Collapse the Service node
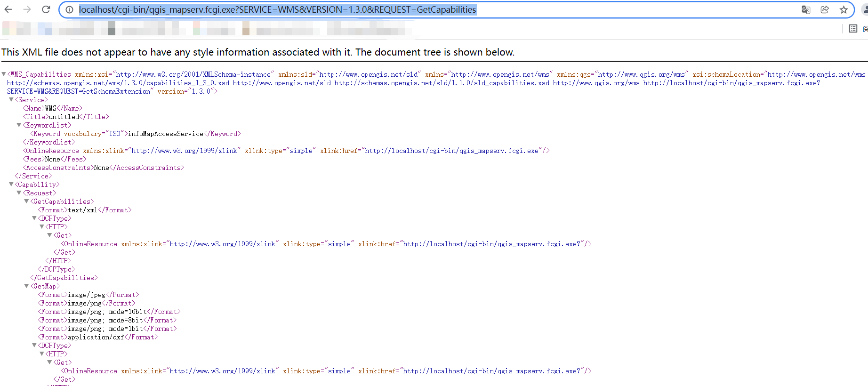 (11, 99)
